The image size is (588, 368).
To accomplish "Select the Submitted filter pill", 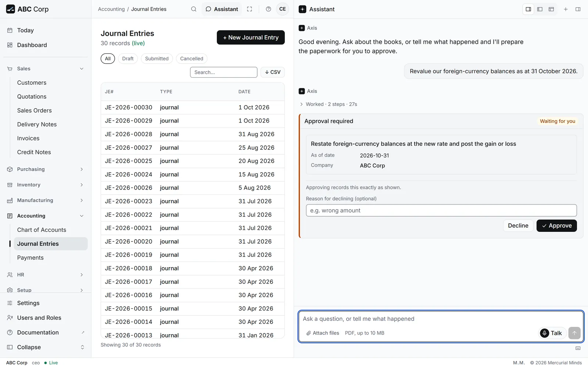I will pos(157,59).
